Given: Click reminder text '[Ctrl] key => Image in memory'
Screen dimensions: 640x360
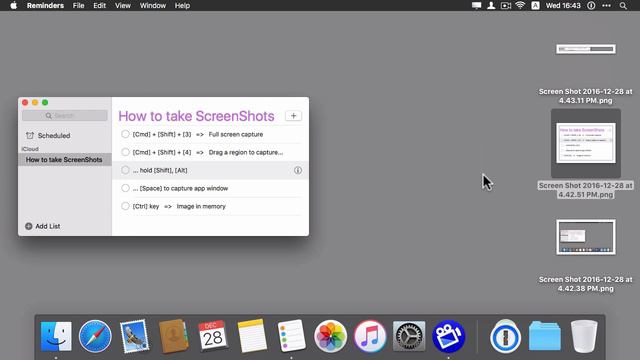Looking at the screenshot, I should point(179,206).
